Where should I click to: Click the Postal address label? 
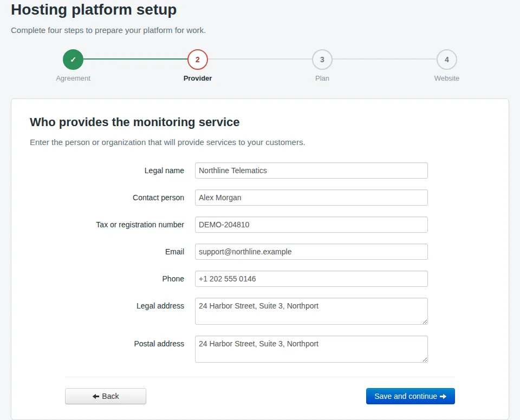[159, 344]
